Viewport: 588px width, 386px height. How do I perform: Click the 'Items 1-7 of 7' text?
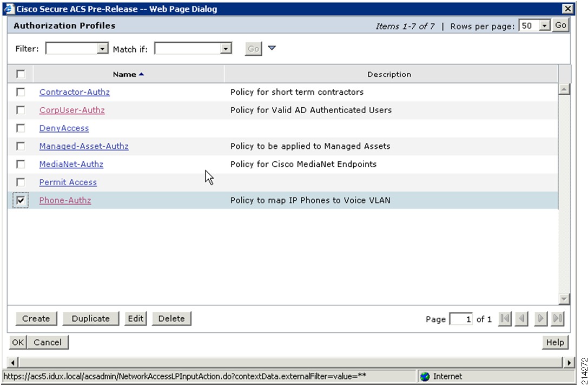(x=405, y=27)
